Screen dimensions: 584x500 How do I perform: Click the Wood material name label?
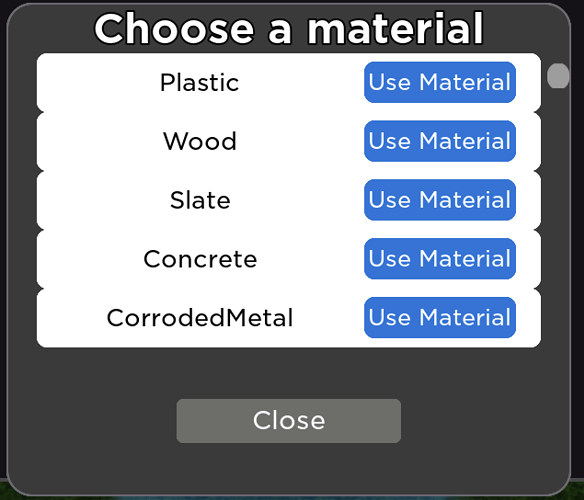tap(200, 141)
